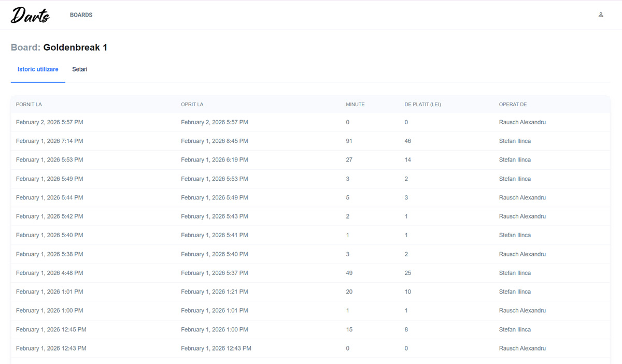Click the OPERAT DE column header
622x364 pixels.
click(x=513, y=105)
